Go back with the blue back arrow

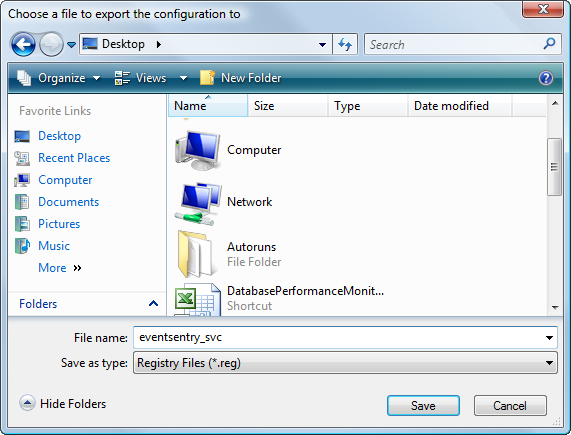pos(23,44)
